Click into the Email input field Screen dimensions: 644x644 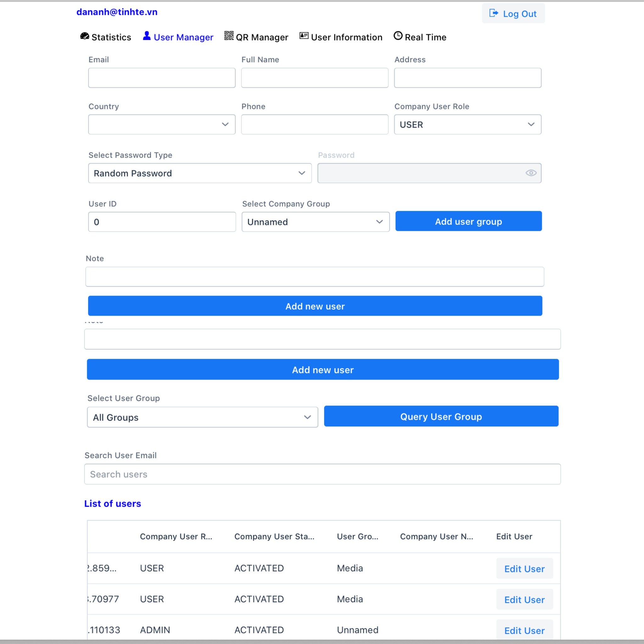pyautogui.click(x=162, y=78)
